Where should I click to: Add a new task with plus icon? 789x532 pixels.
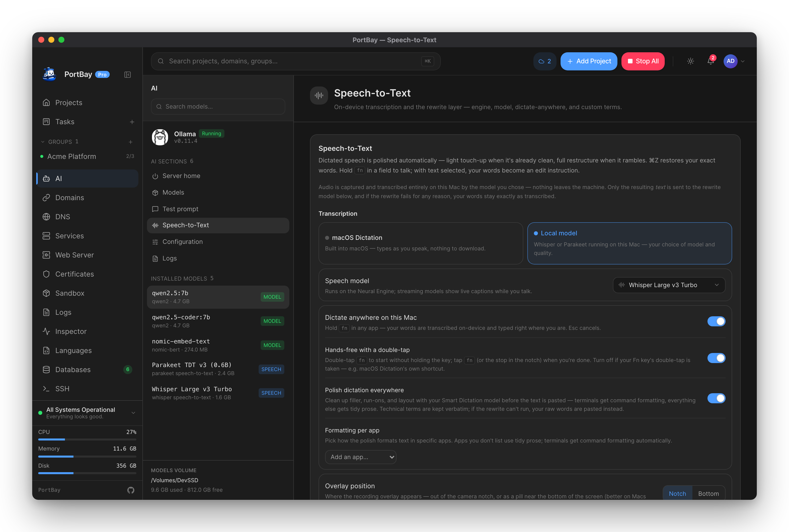click(132, 122)
